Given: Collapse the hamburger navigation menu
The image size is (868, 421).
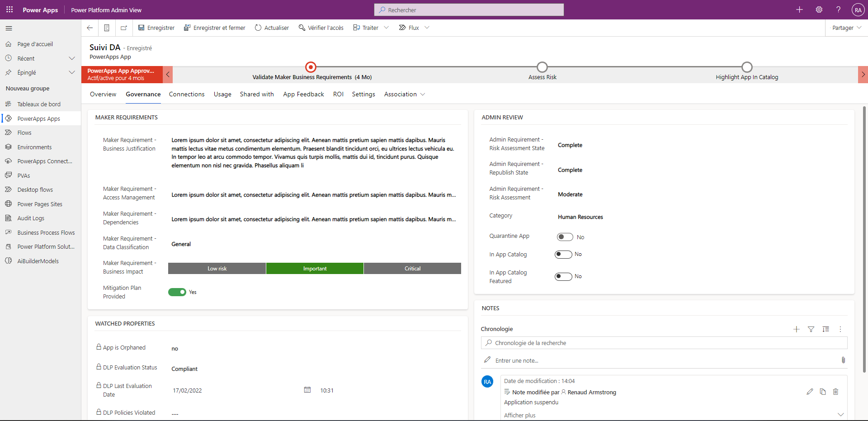Looking at the screenshot, I should [9, 28].
